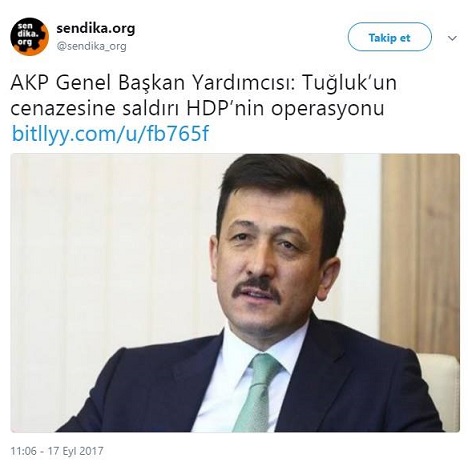Click the word Takip in the follow button
Screen dimensions: 468x466
[381, 38]
